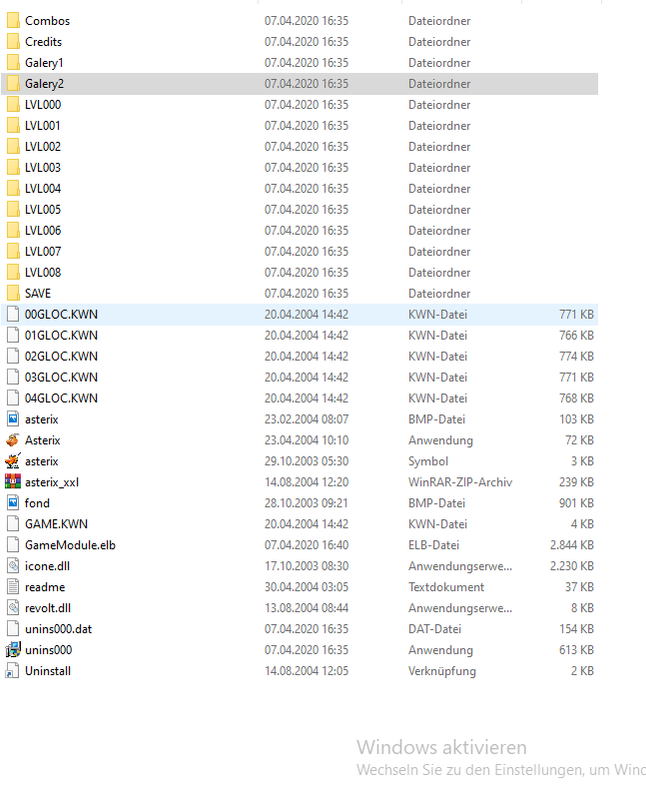Image resolution: width=646 pixels, height=800 pixels.
Task: Click the unins000.dat file icon
Action: coord(13,629)
